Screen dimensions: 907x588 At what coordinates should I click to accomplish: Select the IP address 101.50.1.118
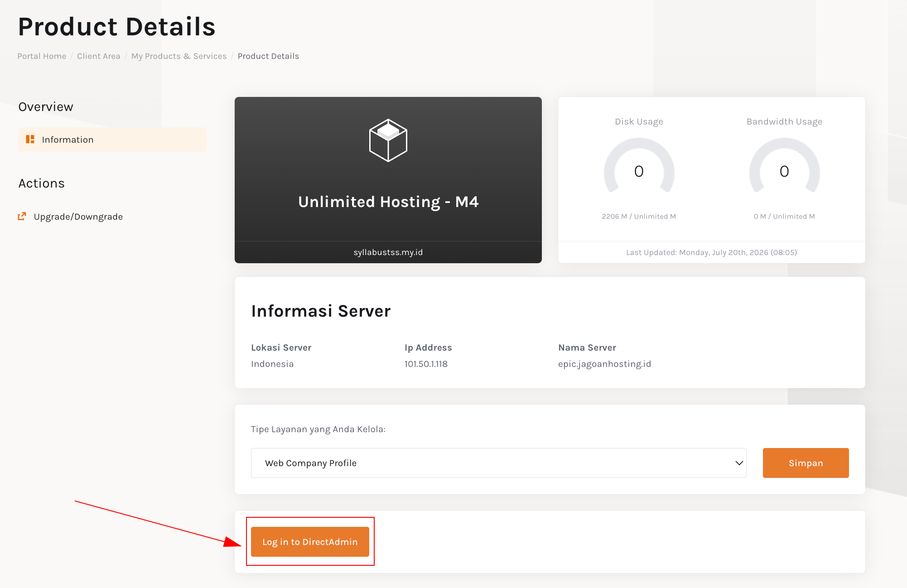click(426, 364)
